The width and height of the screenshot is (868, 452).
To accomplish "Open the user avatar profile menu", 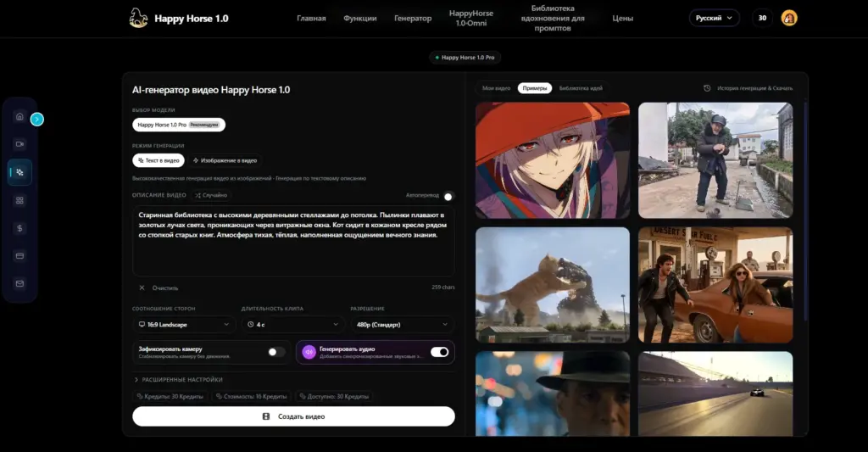I will tap(789, 18).
